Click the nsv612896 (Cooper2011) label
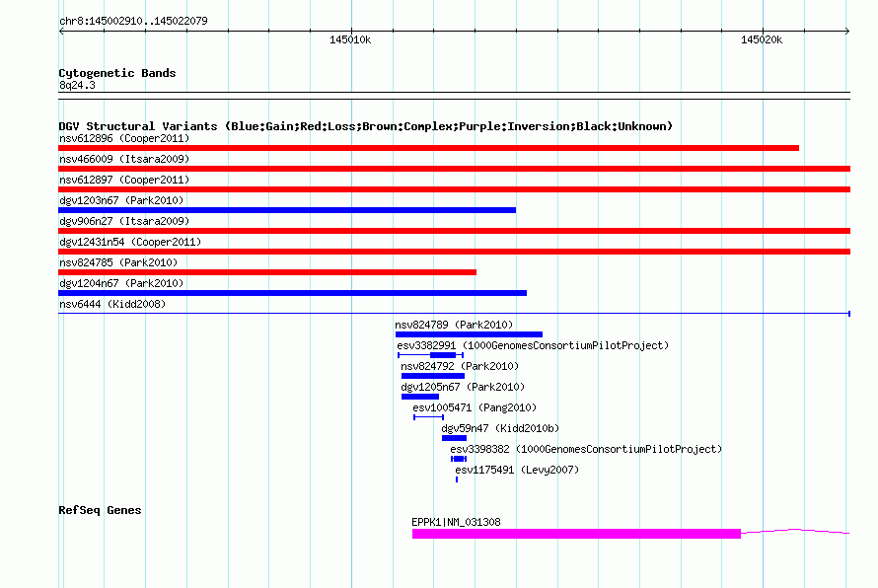 (124, 138)
